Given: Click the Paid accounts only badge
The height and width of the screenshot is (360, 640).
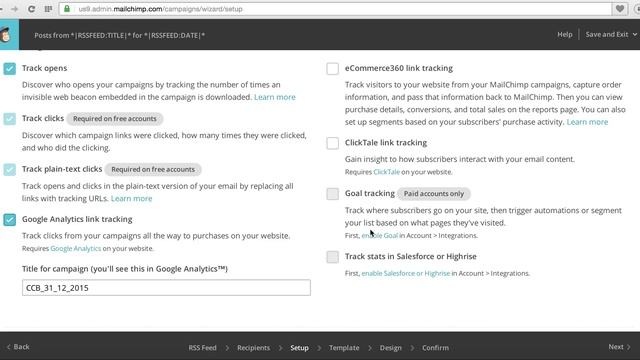Looking at the screenshot, I should pyautogui.click(x=434, y=194).
